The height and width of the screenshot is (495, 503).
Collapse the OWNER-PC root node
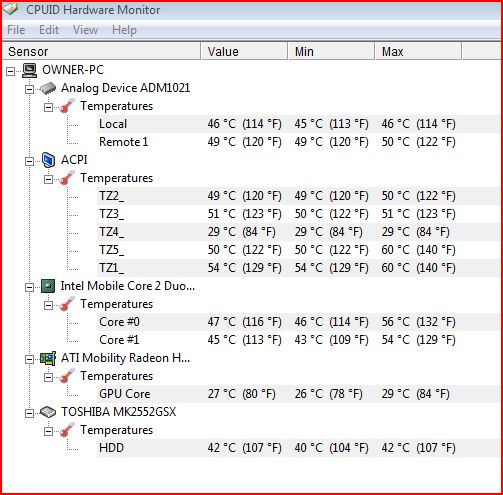(x=11, y=71)
